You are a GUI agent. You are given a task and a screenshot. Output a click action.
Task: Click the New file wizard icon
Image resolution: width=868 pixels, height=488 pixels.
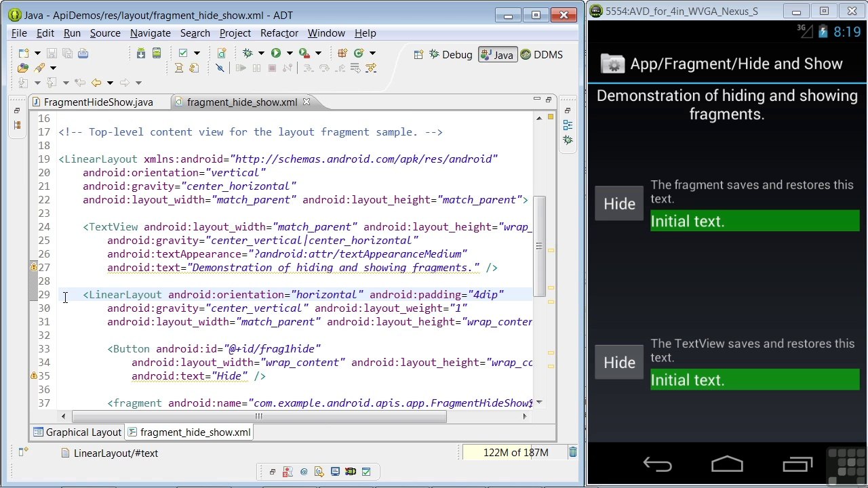click(x=24, y=53)
